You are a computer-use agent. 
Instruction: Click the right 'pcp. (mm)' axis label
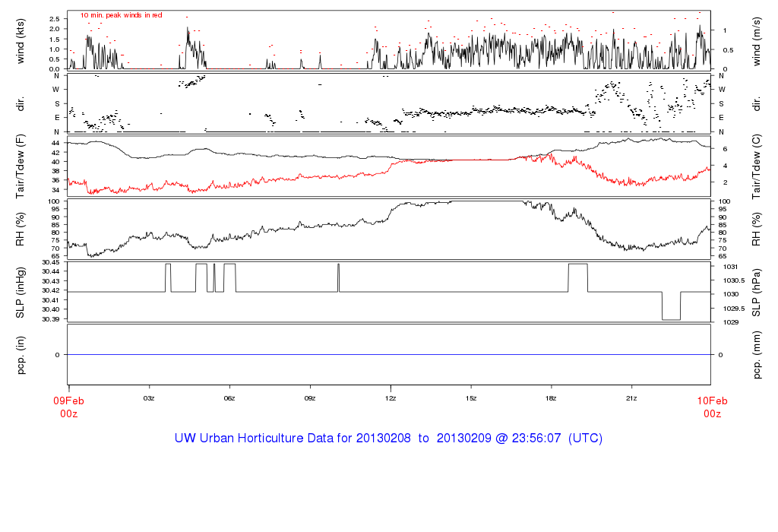click(756, 355)
